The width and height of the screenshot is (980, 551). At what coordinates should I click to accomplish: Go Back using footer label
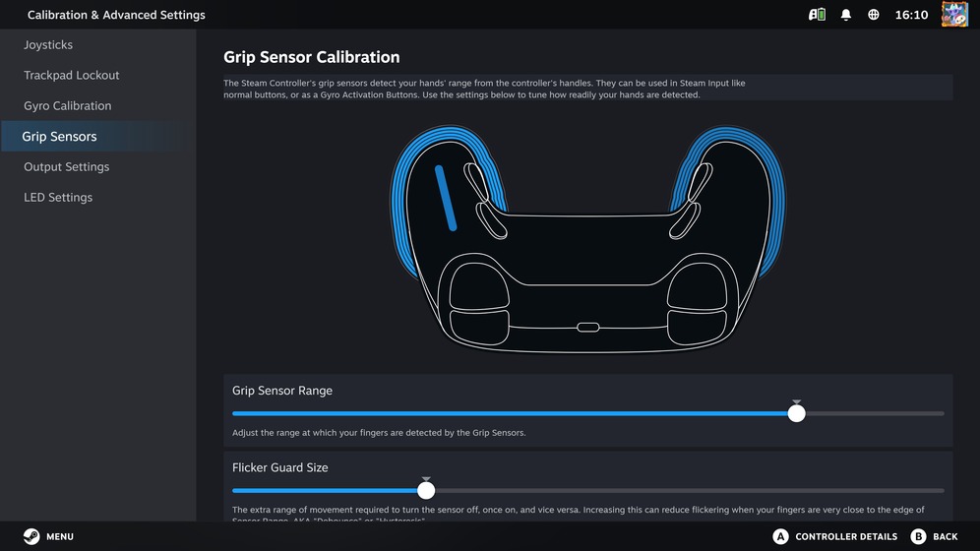click(x=945, y=536)
